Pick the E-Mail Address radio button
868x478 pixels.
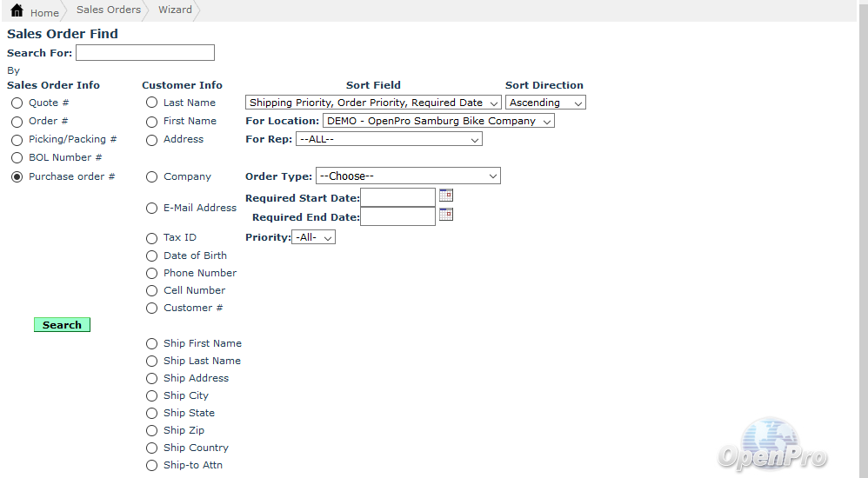[x=152, y=209]
